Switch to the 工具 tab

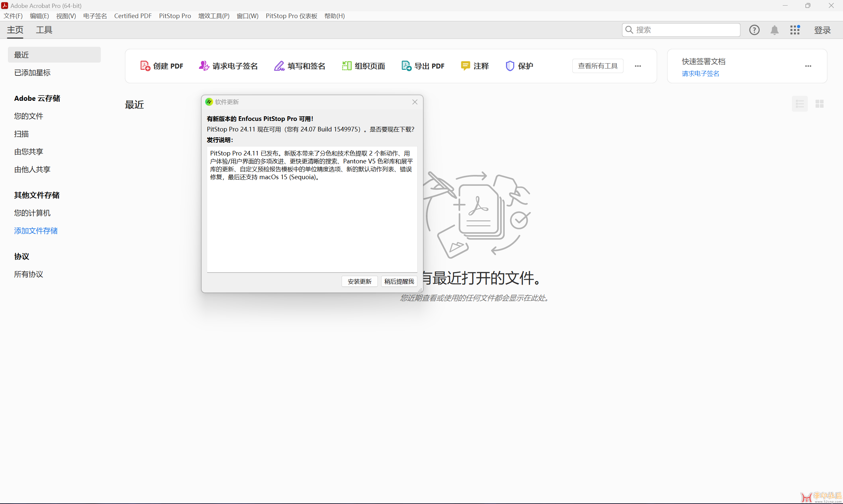coord(44,30)
